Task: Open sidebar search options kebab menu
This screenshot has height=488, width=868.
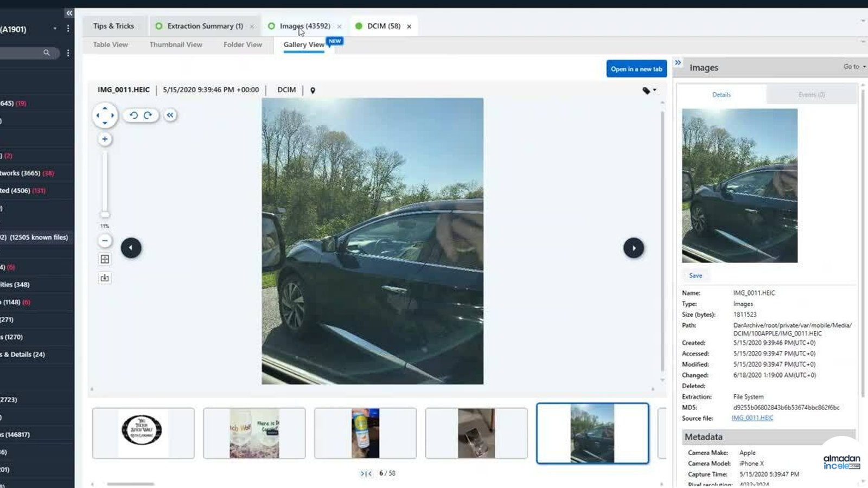Action: (68, 53)
